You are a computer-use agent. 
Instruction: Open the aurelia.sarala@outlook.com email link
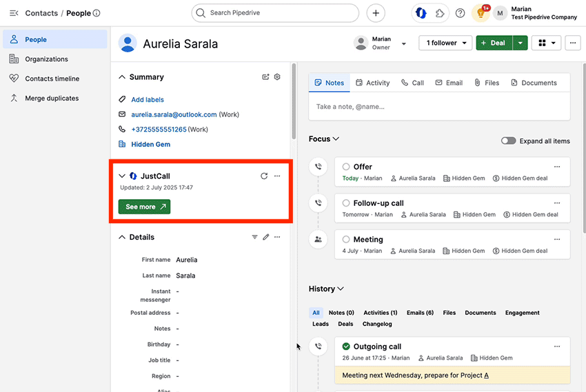[x=174, y=114]
